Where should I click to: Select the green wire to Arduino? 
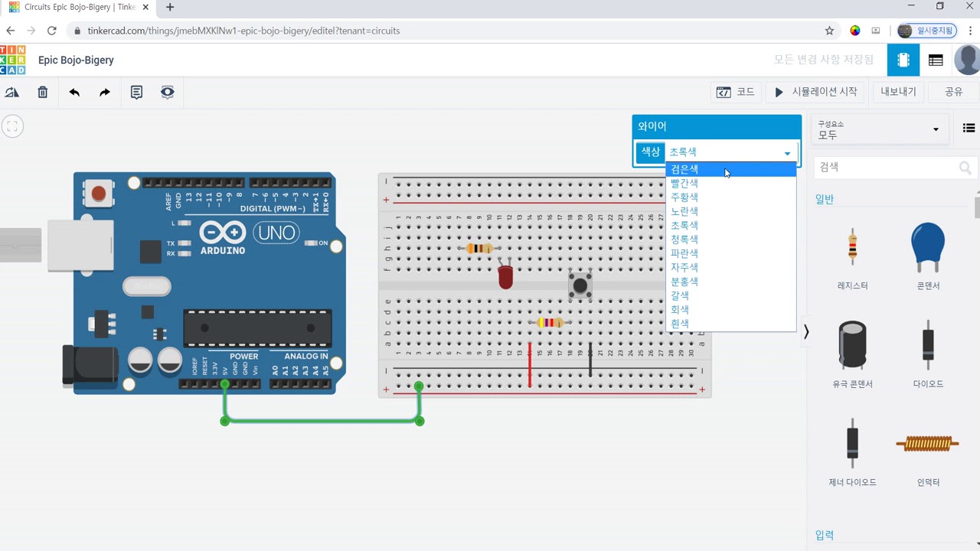[x=322, y=421]
